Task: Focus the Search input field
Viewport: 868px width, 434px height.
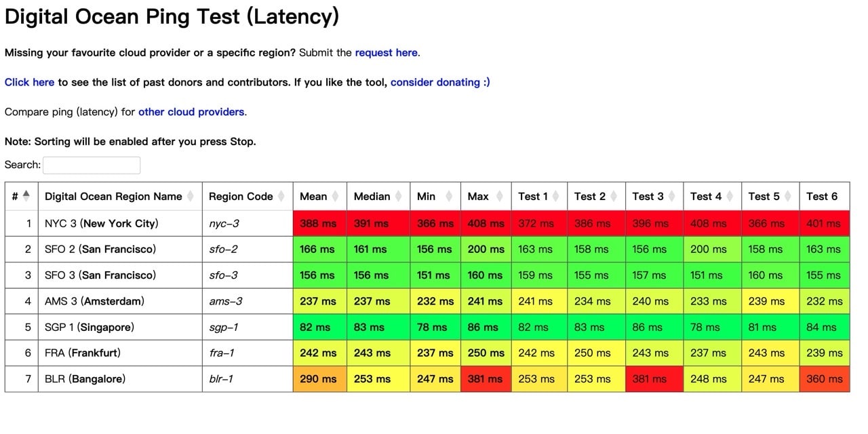Action: 92,165
